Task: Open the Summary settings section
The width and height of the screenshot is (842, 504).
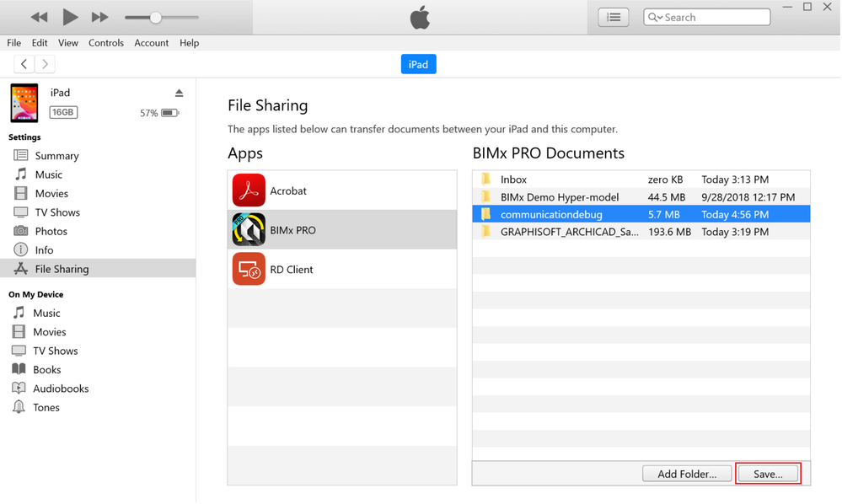Action: (x=56, y=156)
